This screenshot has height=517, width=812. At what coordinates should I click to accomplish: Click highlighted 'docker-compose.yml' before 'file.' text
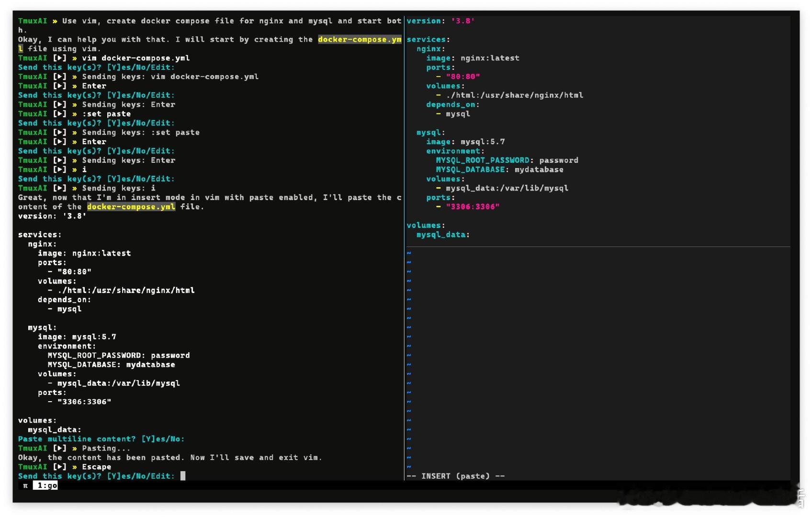tap(131, 206)
